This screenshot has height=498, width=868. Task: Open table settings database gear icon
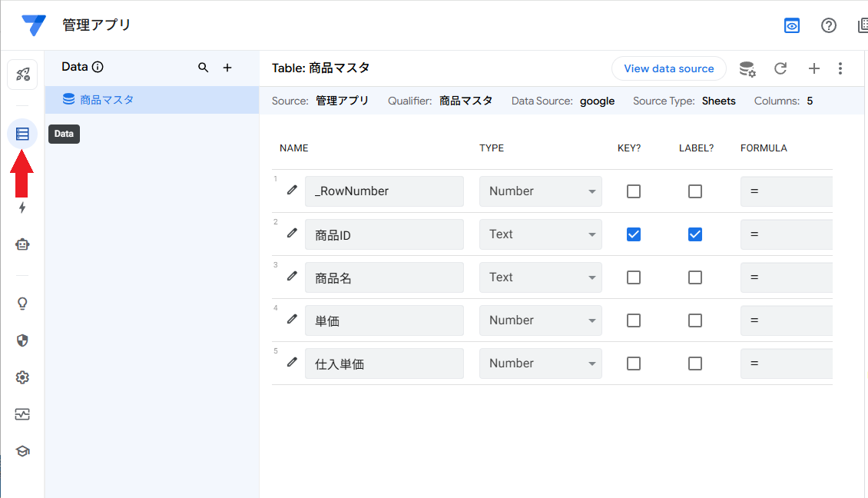tap(747, 68)
